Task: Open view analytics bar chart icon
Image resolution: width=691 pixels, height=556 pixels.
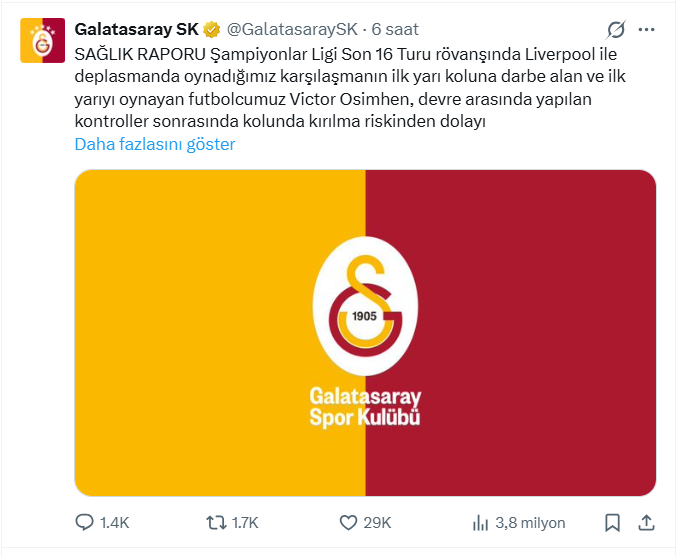Action: click(x=480, y=522)
